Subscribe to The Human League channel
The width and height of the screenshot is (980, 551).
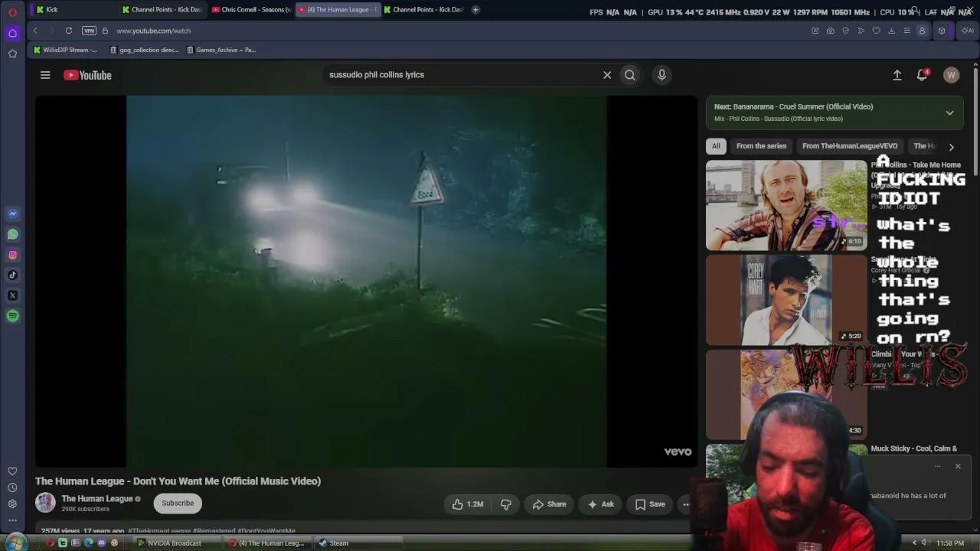point(178,504)
